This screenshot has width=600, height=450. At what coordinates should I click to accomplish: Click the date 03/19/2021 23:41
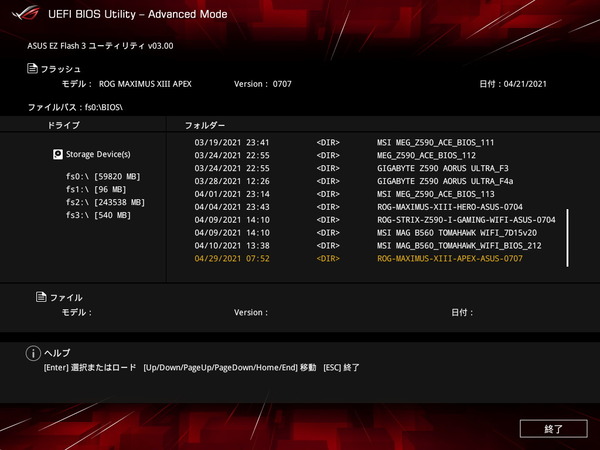(x=232, y=143)
